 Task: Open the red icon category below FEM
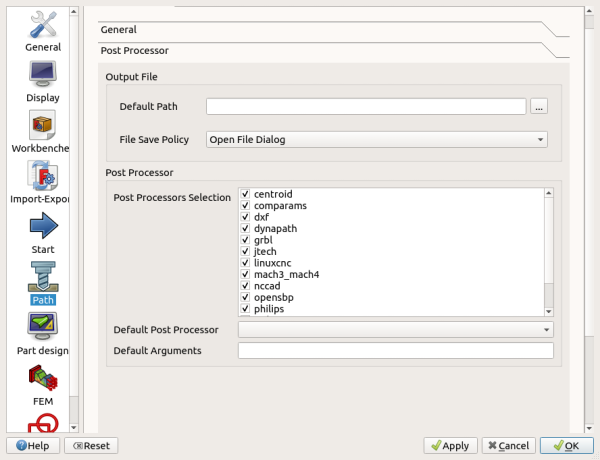43,423
